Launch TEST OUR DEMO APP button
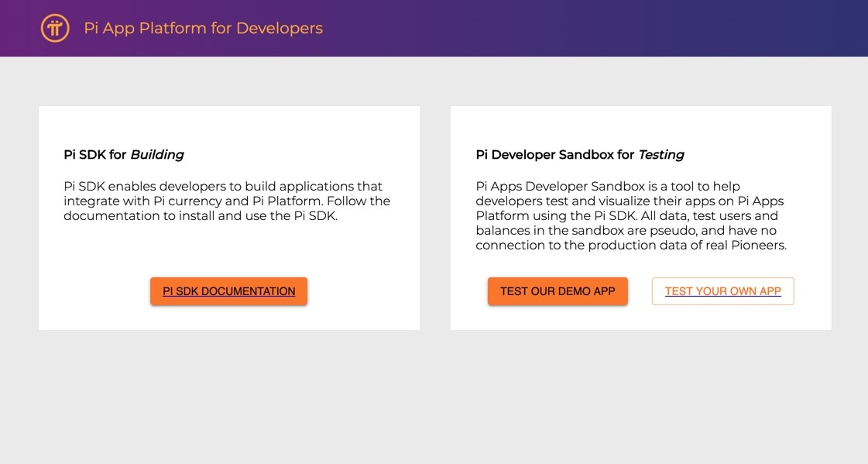The image size is (868, 464). [x=558, y=291]
